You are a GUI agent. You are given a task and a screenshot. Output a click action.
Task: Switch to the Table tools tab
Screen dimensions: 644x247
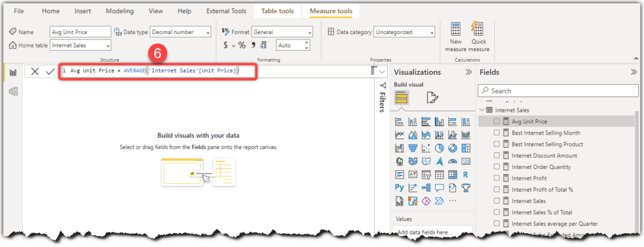(x=277, y=11)
